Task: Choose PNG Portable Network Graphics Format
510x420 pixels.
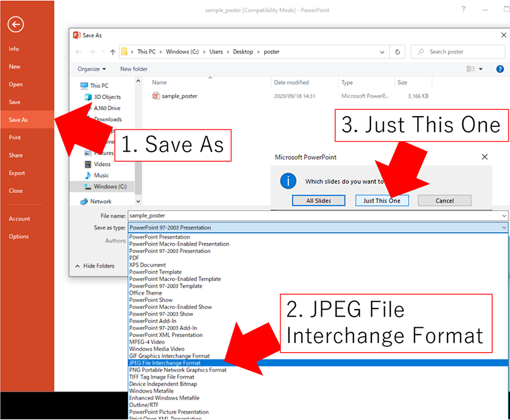Action: coord(177,370)
